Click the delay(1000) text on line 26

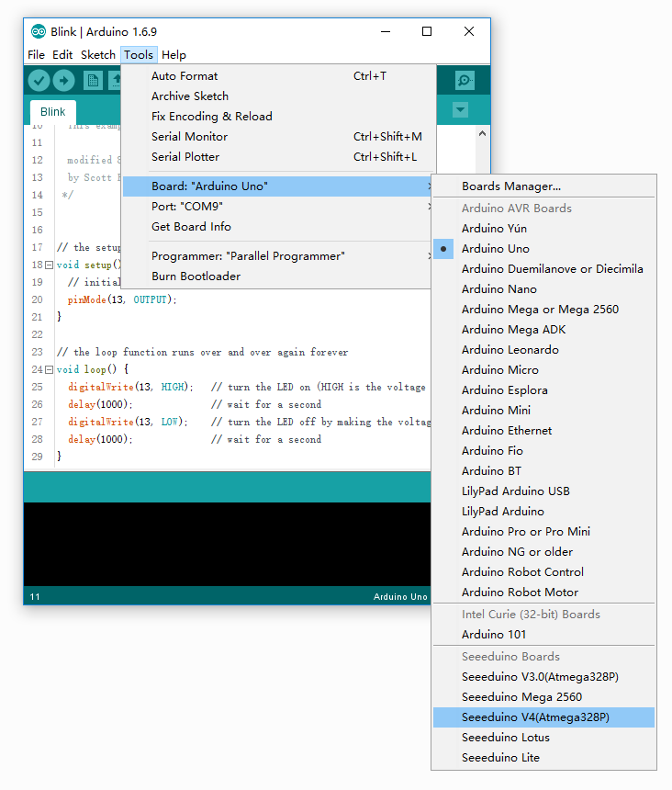(x=100, y=404)
